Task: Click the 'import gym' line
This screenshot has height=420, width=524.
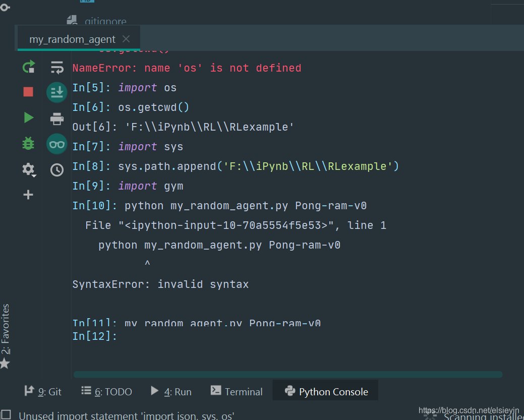Action: (x=128, y=186)
